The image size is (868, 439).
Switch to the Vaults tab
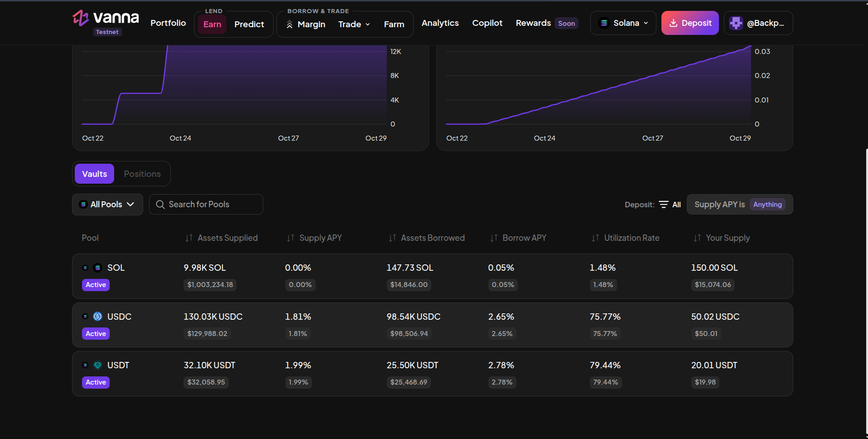click(94, 174)
